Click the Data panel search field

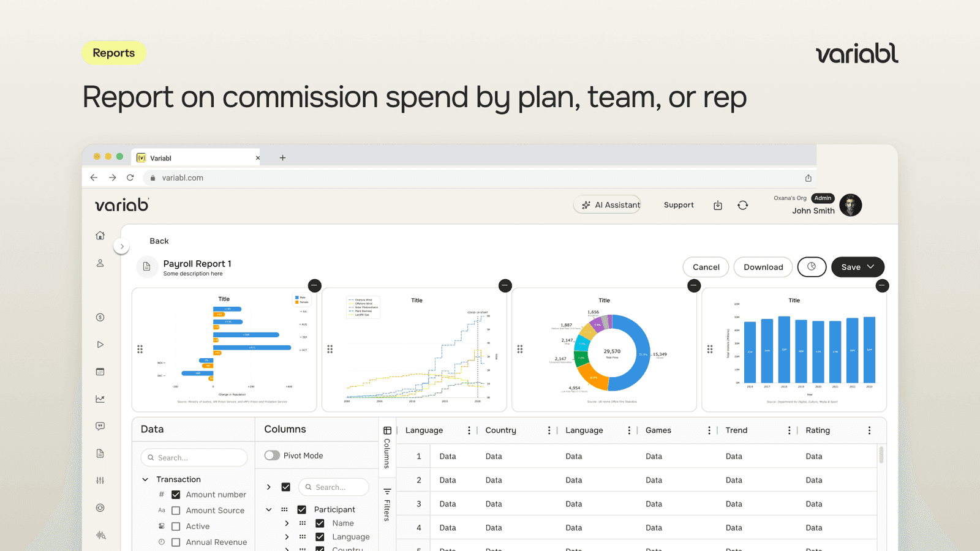(x=194, y=458)
